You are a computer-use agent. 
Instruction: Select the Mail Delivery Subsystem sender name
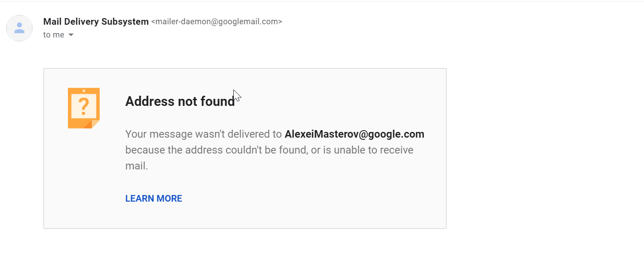click(96, 22)
